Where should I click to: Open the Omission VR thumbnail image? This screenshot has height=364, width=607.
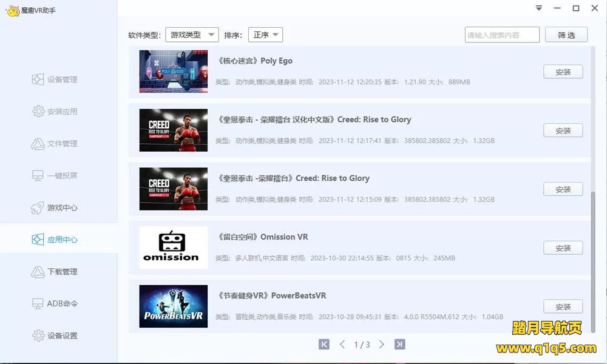pyautogui.click(x=173, y=247)
